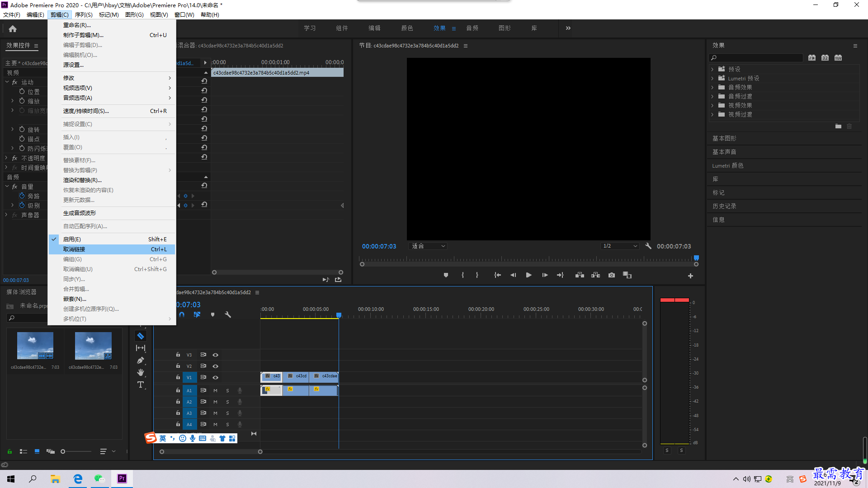The width and height of the screenshot is (868, 488).
Task: Choose 取消链接 from the clip menu
Action: click(x=112, y=249)
